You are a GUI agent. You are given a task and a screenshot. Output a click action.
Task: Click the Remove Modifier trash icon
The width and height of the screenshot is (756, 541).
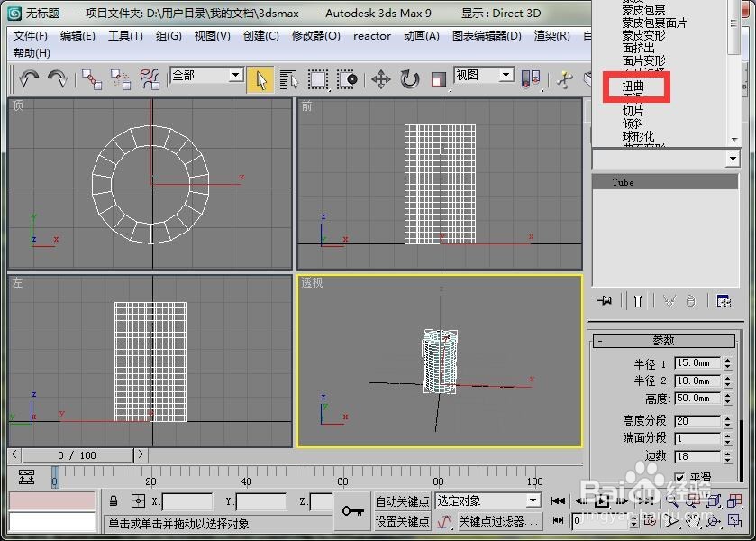[x=690, y=300]
